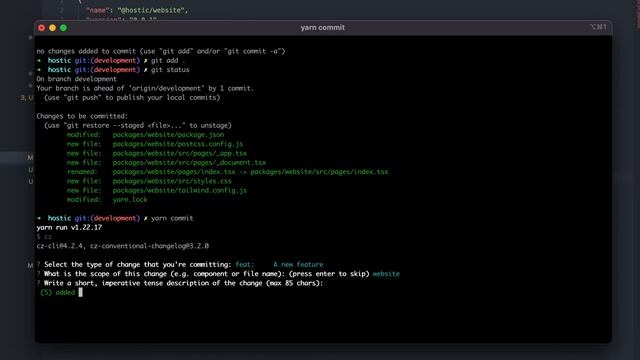The width and height of the screenshot is (640, 360).
Task: Click 'On branch development' line
Action: [76, 79]
